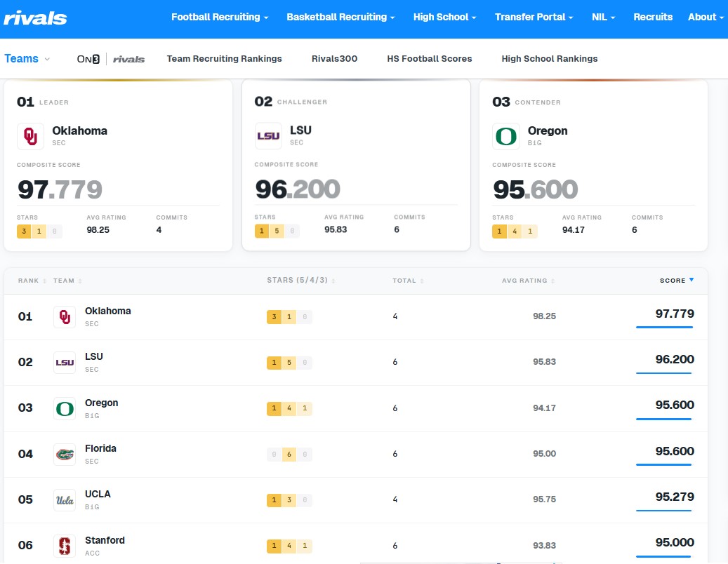Click the Rivals logo in the header
Image resolution: width=728 pixels, height=564 pixels.
click(35, 18)
